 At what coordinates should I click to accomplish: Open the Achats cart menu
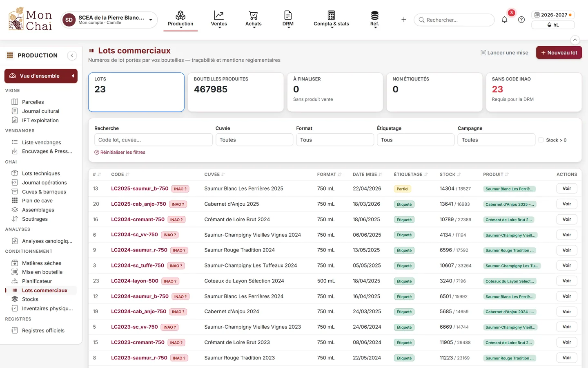coord(253,20)
